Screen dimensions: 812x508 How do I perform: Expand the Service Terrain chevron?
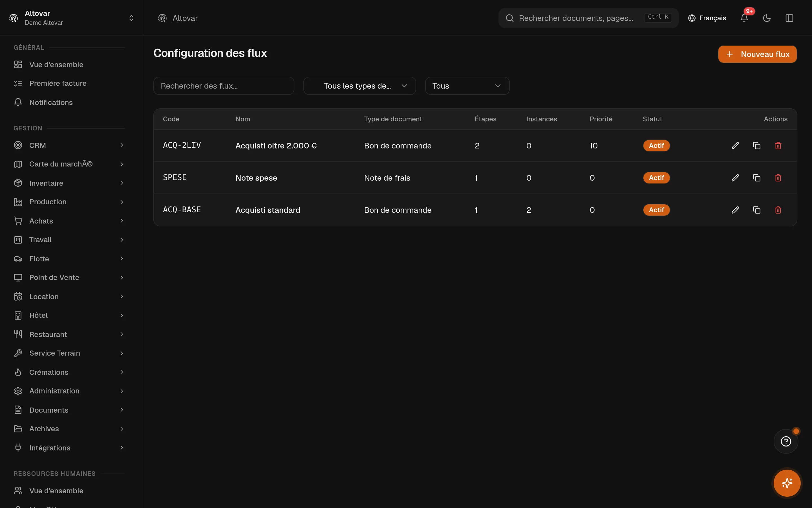[x=122, y=353]
